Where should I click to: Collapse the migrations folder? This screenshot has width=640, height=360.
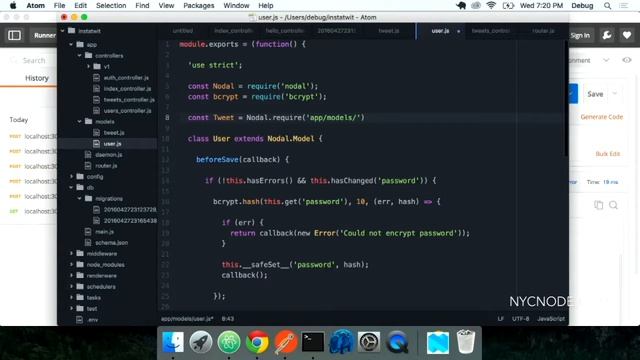click(x=80, y=198)
